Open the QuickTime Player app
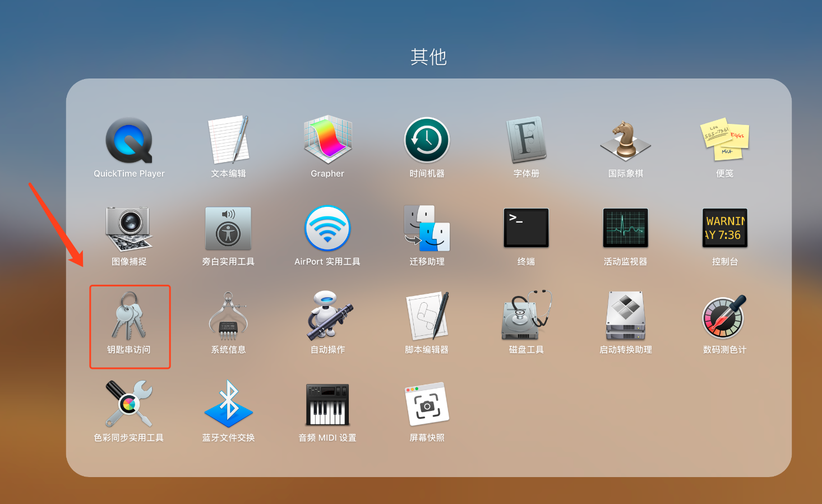The image size is (822, 504). coord(129,141)
